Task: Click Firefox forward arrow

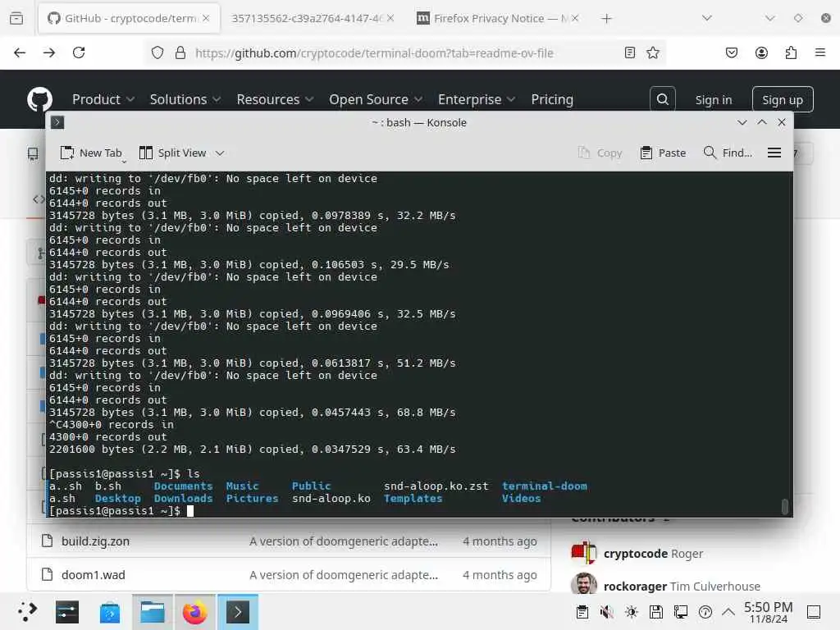Action: click(x=49, y=52)
